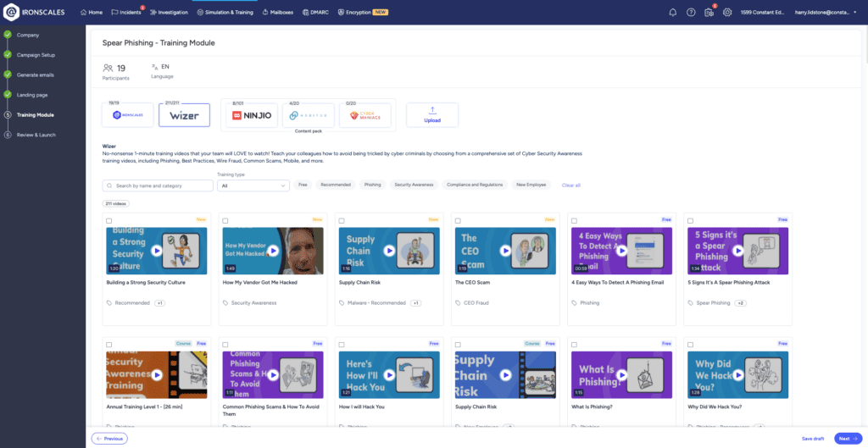Image resolution: width=868 pixels, height=448 pixels.
Task: Open Simulation & Training menu
Action: tap(225, 12)
